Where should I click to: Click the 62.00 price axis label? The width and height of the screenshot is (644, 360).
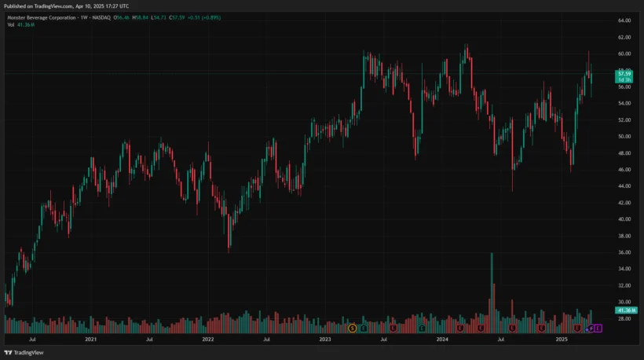[624, 38]
